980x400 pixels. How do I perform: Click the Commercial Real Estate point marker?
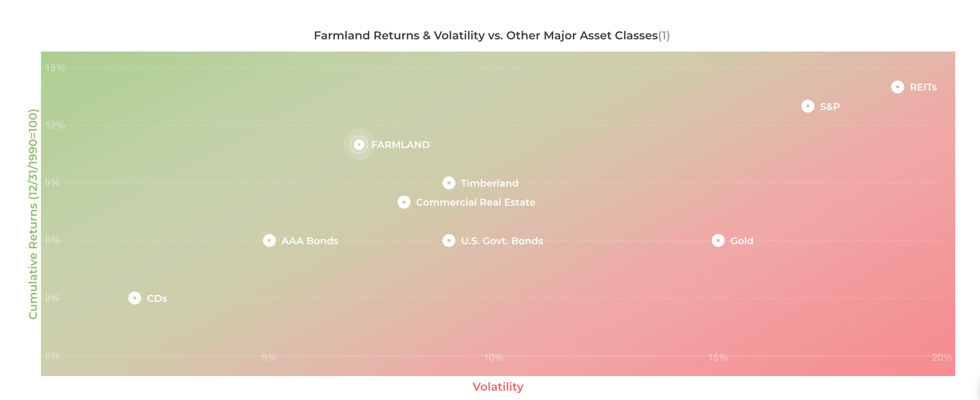click(x=404, y=202)
